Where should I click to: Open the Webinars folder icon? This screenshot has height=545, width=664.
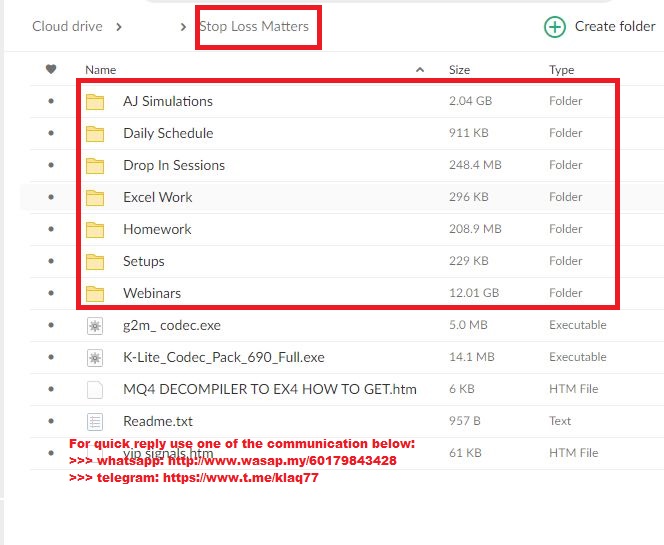click(95, 293)
